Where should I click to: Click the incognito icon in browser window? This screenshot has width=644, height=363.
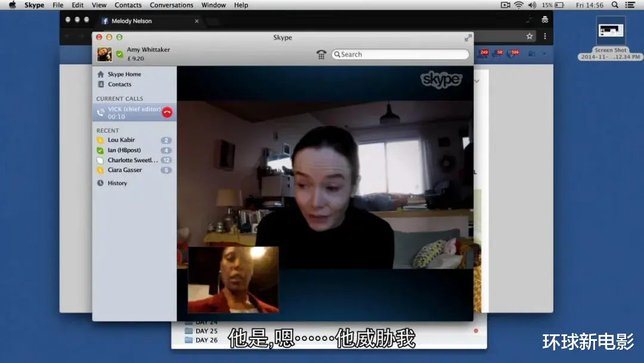pyautogui.click(x=544, y=19)
